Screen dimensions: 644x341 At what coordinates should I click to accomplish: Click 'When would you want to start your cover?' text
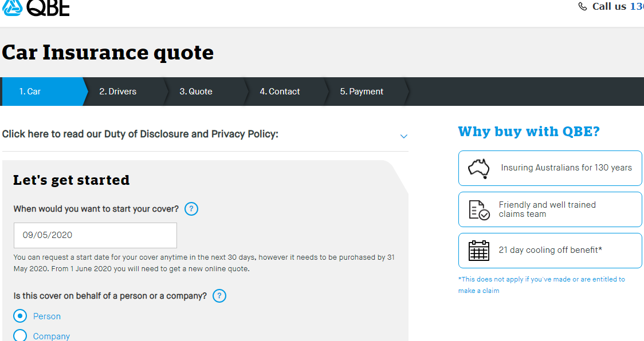tap(96, 209)
